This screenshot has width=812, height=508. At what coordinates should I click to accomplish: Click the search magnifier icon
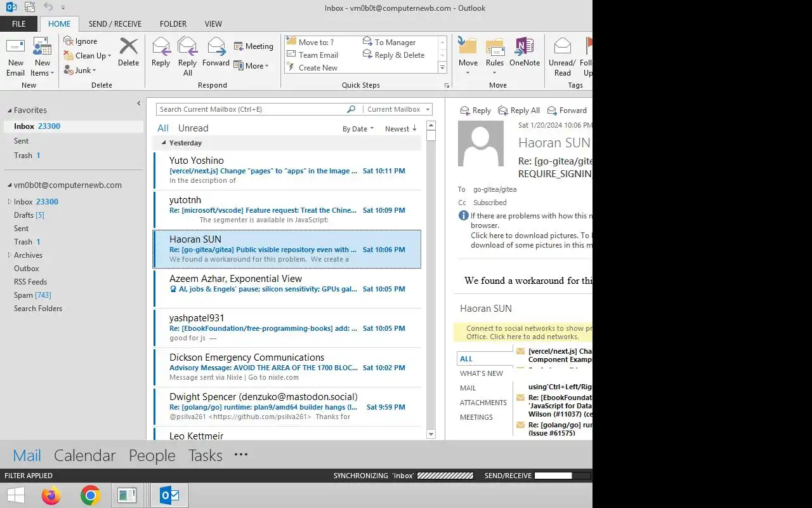point(351,109)
